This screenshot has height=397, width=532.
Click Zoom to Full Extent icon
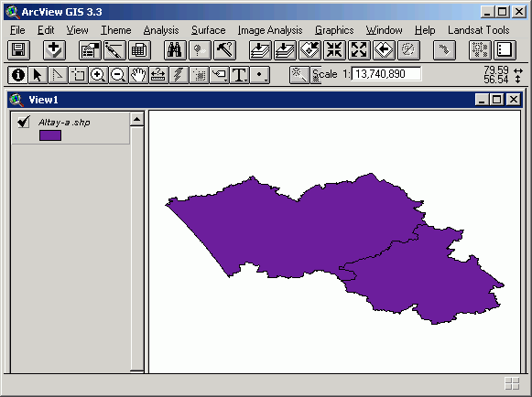coord(260,50)
